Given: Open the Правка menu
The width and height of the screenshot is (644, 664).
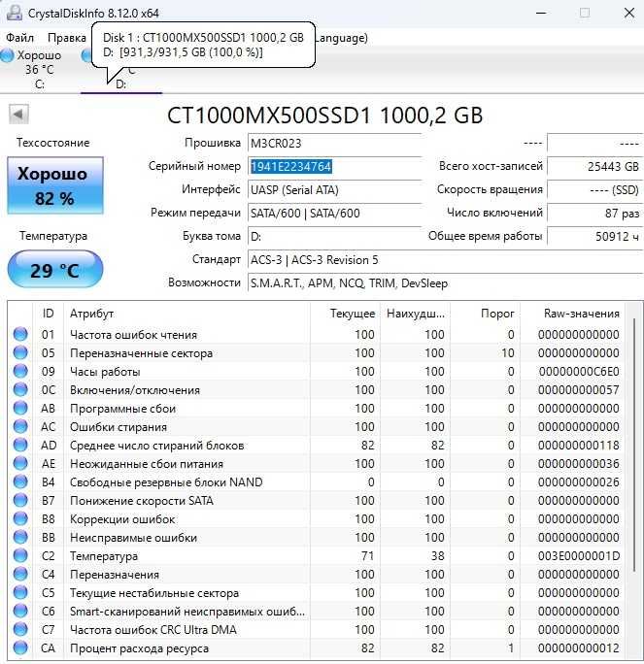Looking at the screenshot, I should [x=66, y=38].
